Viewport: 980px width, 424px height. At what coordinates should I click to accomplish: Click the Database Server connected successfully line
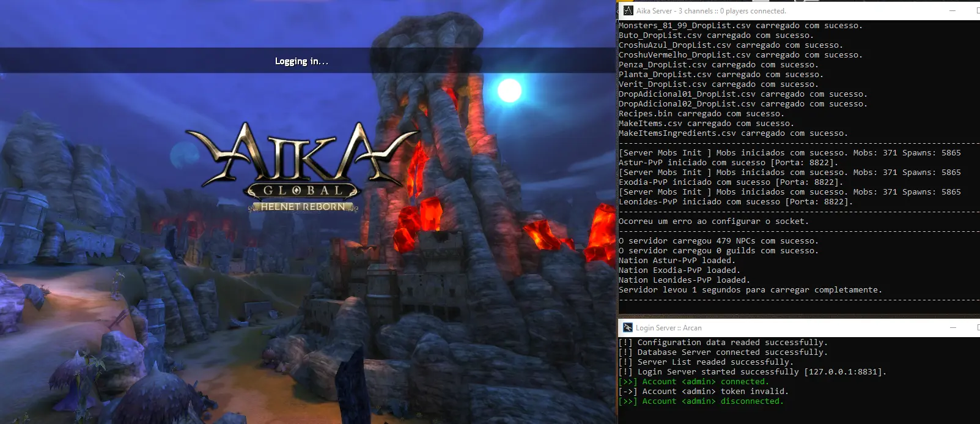(x=724, y=352)
